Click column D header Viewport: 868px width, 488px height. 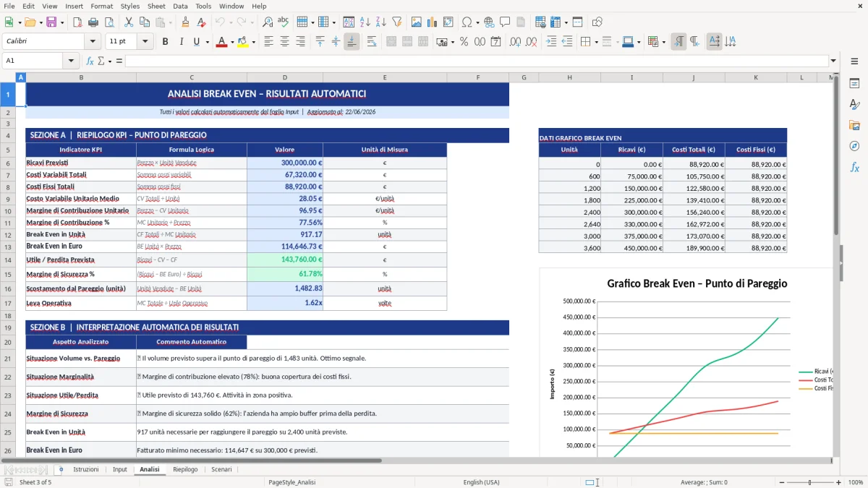pos(285,77)
